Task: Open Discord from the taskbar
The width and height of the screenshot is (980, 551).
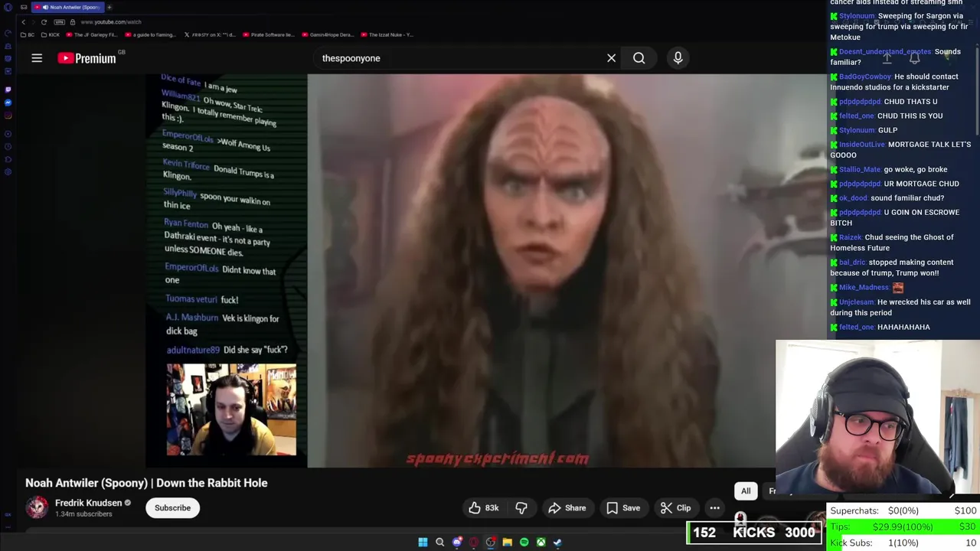Action: (x=457, y=542)
